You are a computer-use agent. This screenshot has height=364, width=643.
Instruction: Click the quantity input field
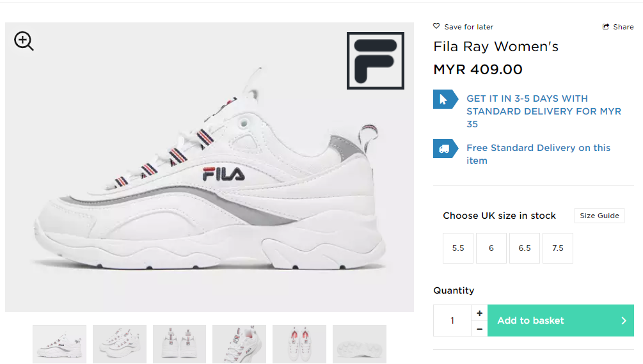(x=452, y=320)
